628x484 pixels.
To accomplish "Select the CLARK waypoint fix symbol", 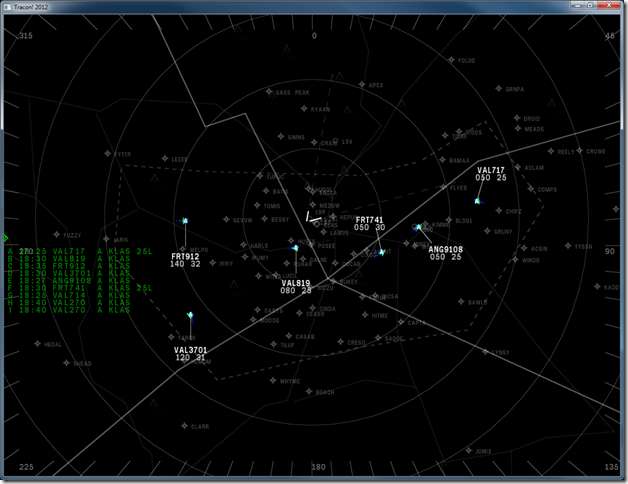I will [x=184, y=426].
